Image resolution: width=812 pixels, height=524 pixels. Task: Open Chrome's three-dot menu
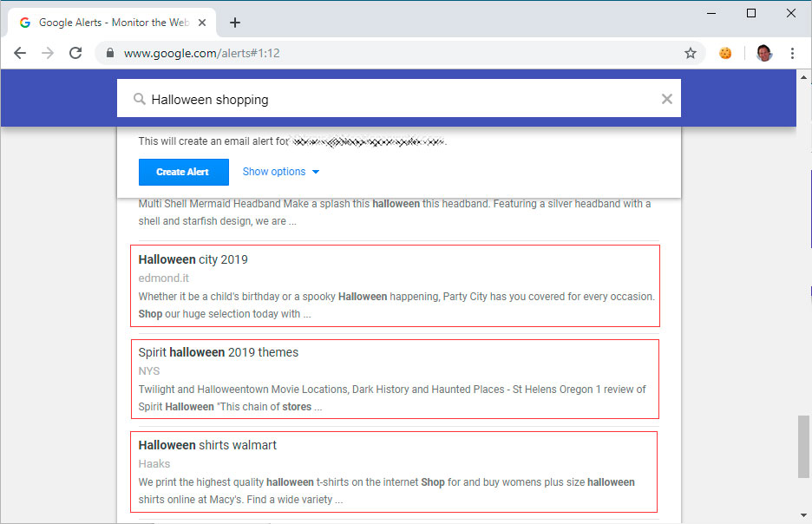(x=792, y=53)
